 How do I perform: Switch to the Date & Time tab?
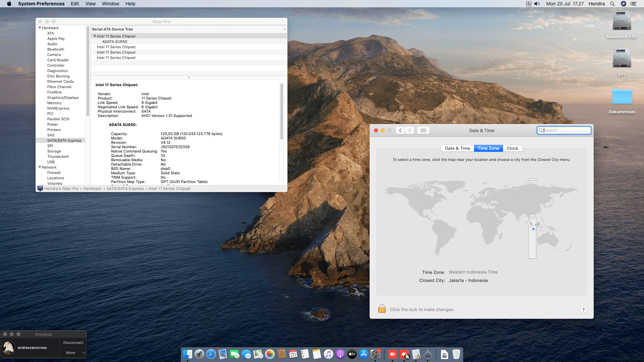pyautogui.click(x=457, y=148)
